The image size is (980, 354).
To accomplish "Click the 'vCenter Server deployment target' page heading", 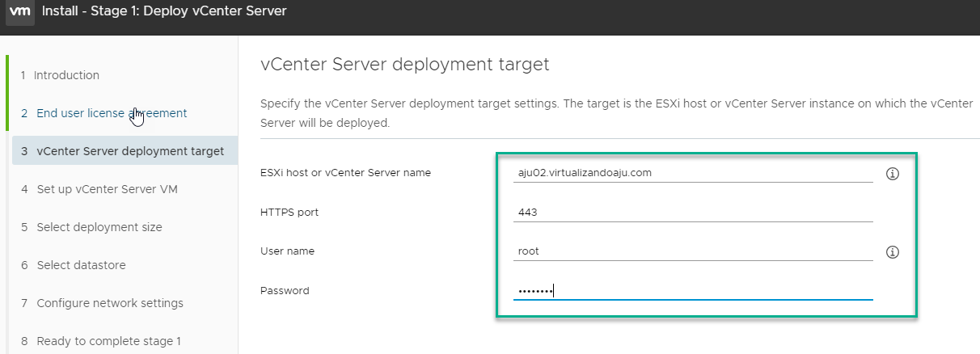I will tap(404, 65).
